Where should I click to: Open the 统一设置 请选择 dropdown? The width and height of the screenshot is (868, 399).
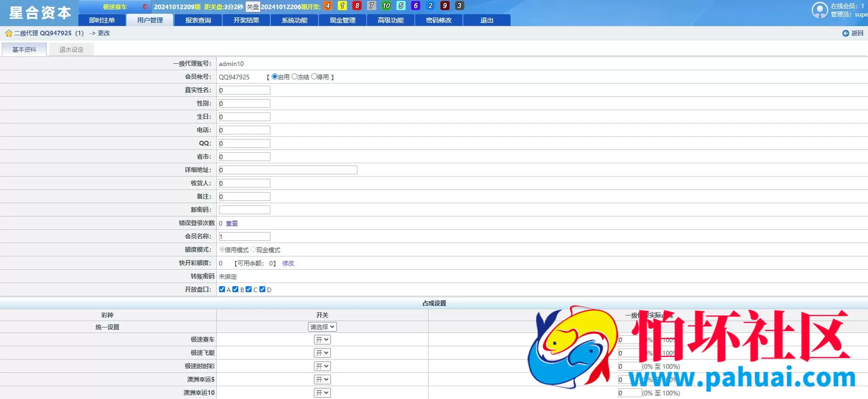322,327
